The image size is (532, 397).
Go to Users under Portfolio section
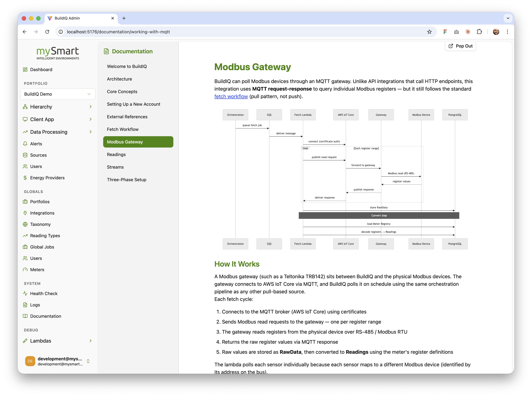tap(36, 166)
